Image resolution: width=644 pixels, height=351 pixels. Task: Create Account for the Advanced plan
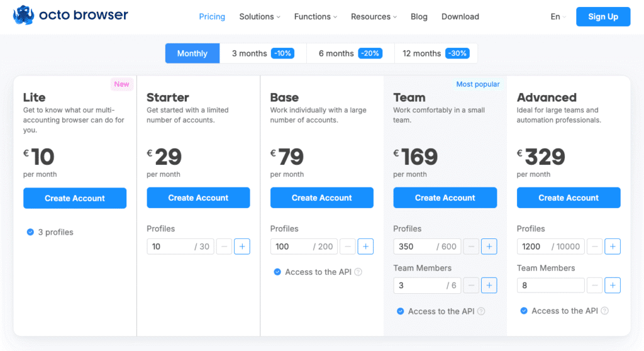pyautogui.click(x=569, y=198)
